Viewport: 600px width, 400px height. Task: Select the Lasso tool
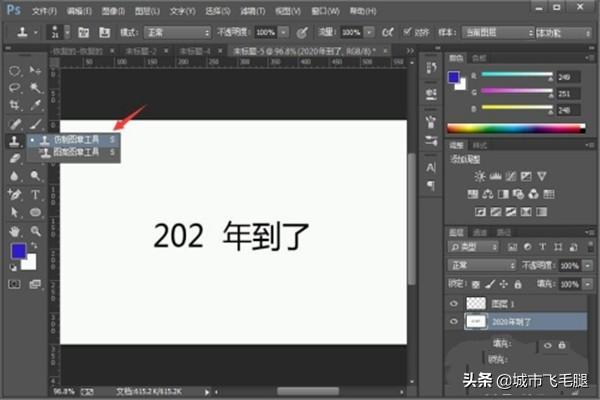click(x=15, y=88)
